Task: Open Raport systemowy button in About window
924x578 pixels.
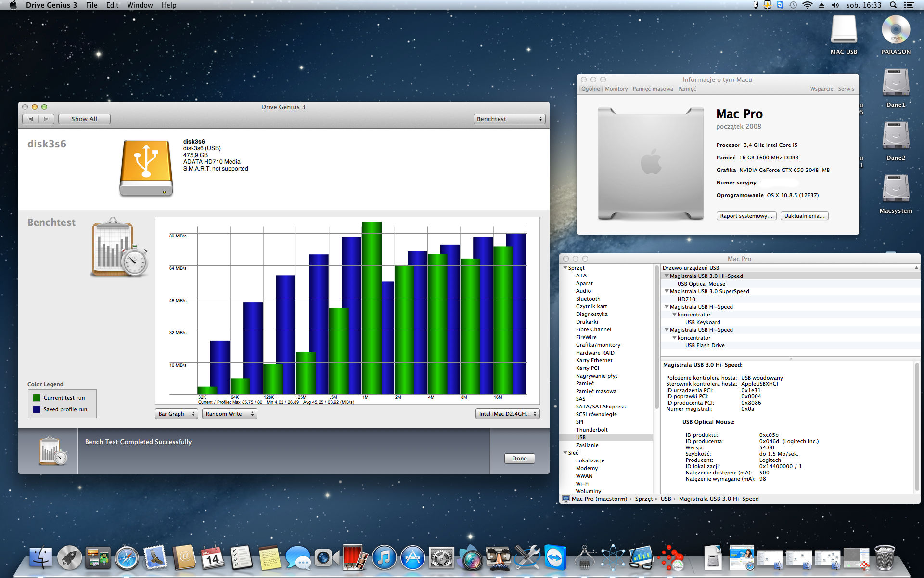Action: [x=746, y=216]
